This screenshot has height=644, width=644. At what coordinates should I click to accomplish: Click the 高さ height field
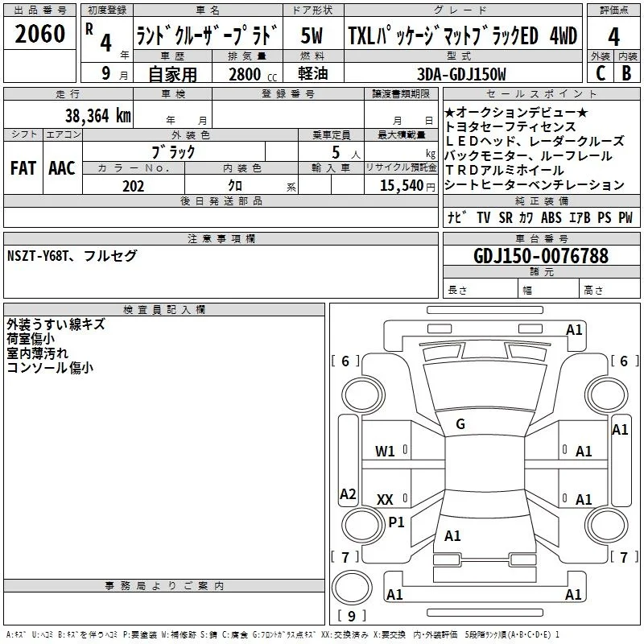[609, 288]
